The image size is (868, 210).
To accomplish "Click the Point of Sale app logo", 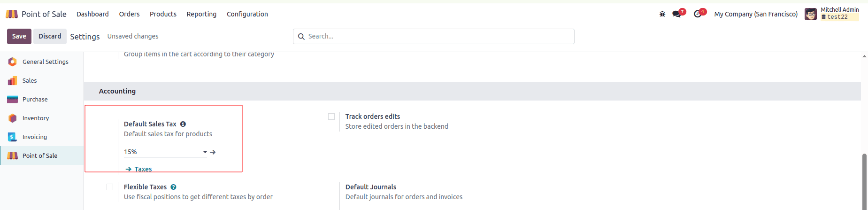I will point(12,14).
